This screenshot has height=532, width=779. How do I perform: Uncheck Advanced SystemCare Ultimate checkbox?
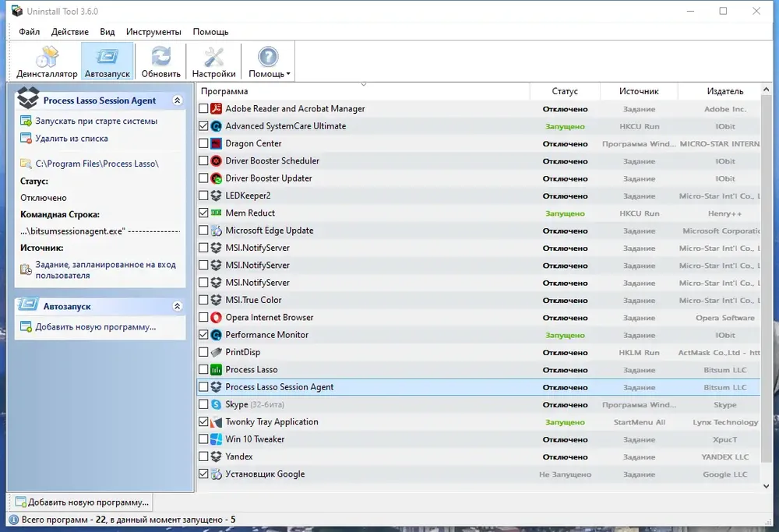(x=203, y=125)
